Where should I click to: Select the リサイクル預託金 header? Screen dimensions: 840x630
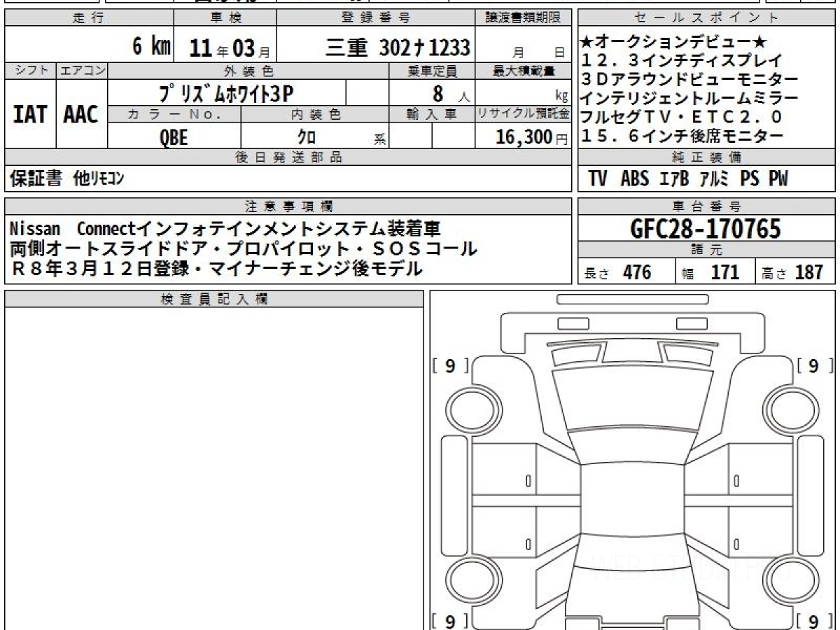(524, 114)
